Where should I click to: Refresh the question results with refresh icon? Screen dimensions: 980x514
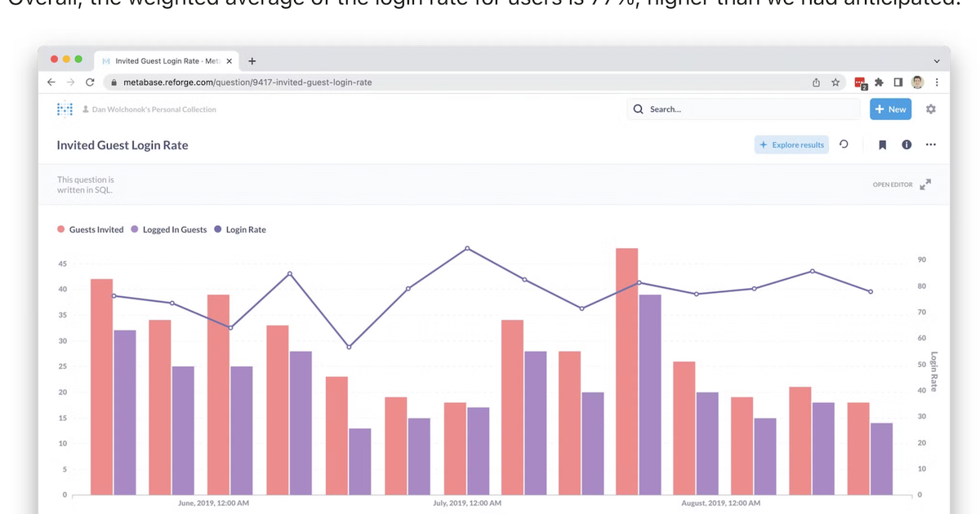click(x=844, y=144)
